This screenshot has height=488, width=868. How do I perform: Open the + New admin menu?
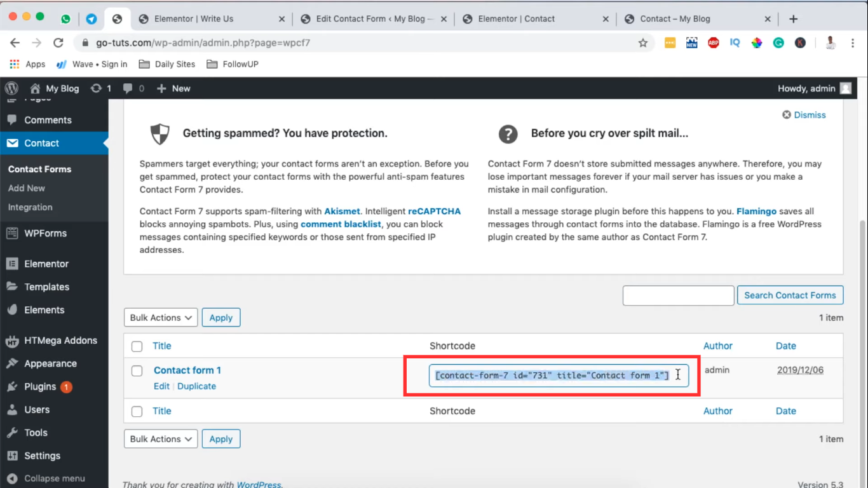click(173, 88)
